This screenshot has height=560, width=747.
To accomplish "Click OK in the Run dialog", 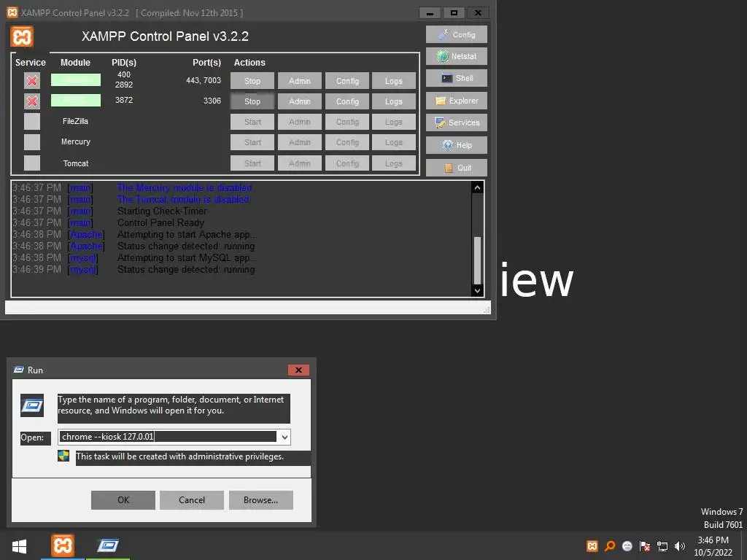I will coord(123,500).
